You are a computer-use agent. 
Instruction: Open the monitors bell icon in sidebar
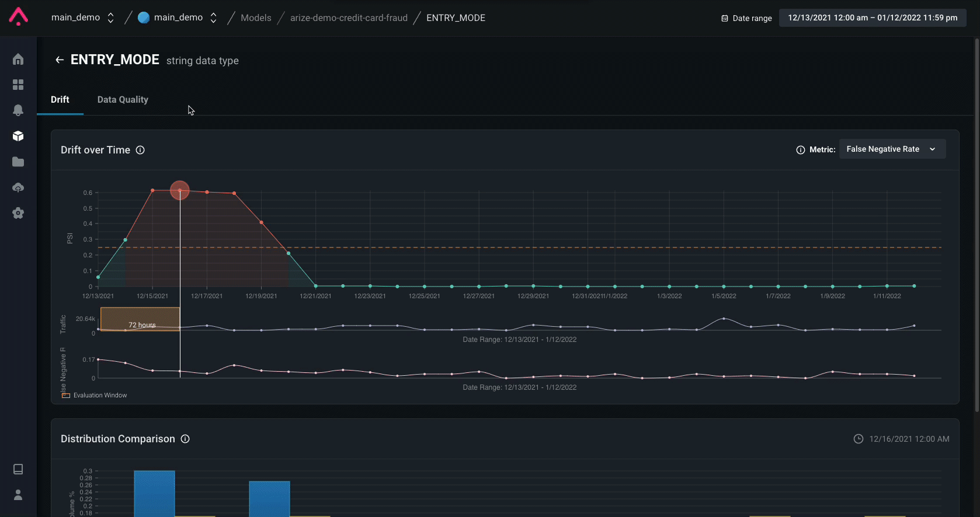pos(18,110)
